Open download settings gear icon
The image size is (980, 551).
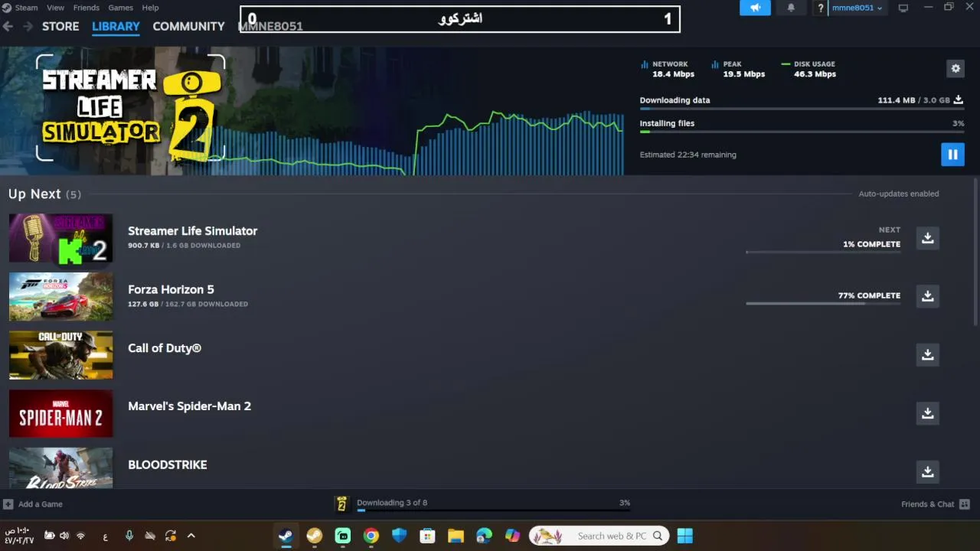point(955,68)
